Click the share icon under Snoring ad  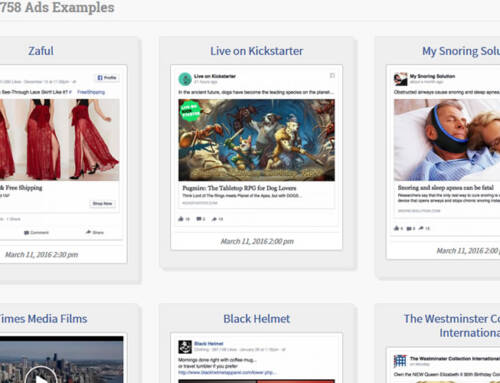(x=421, y=228)
